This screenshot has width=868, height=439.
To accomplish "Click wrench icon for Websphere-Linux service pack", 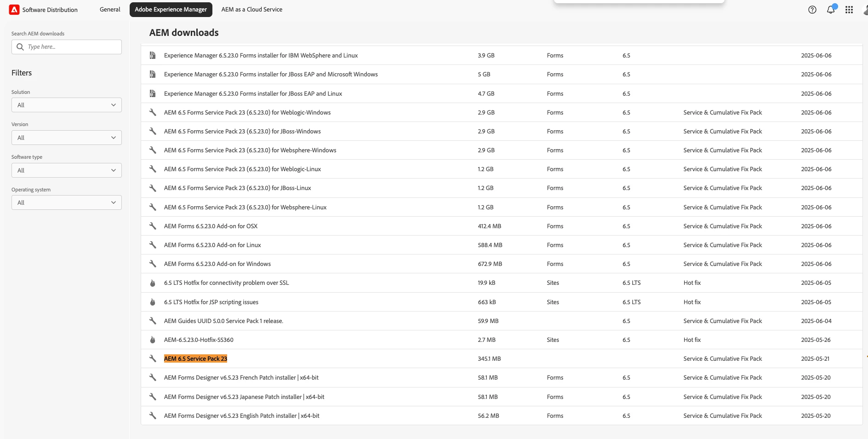I will coord(153,207).
